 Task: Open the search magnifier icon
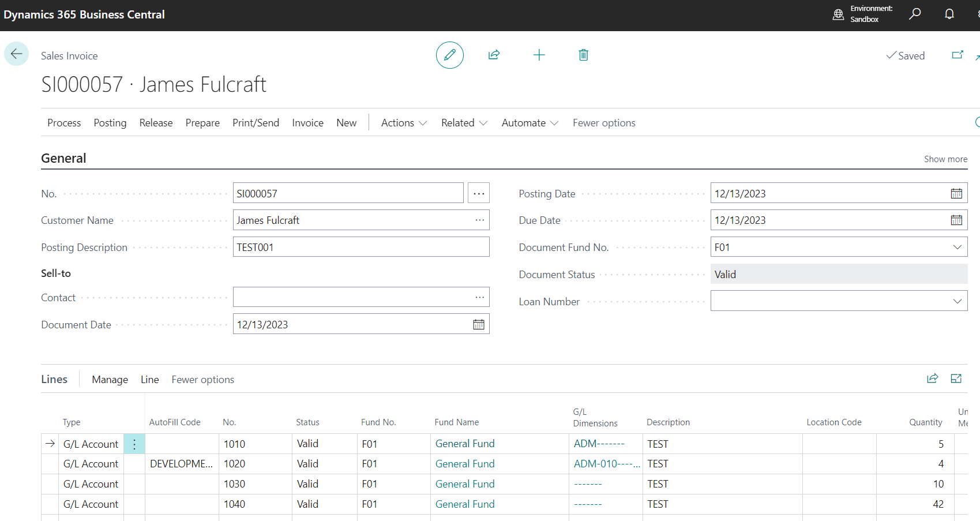[915, 14]
